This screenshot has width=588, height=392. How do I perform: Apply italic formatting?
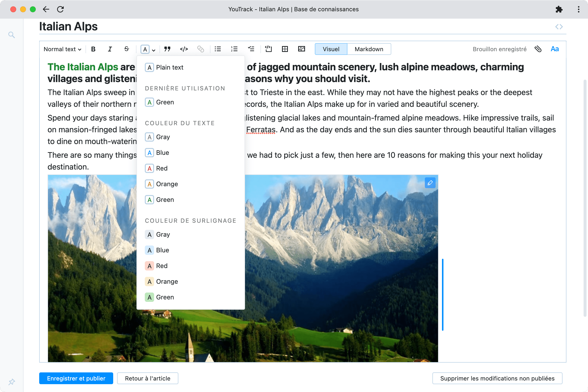pos(110,49)
